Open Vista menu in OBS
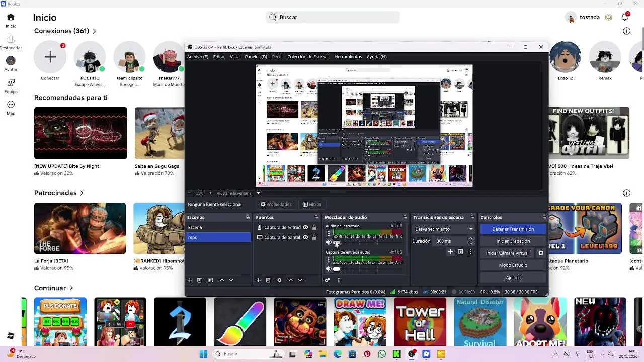Image resolution: width=644 pixels, height=362 pixels. click(235, 57)
